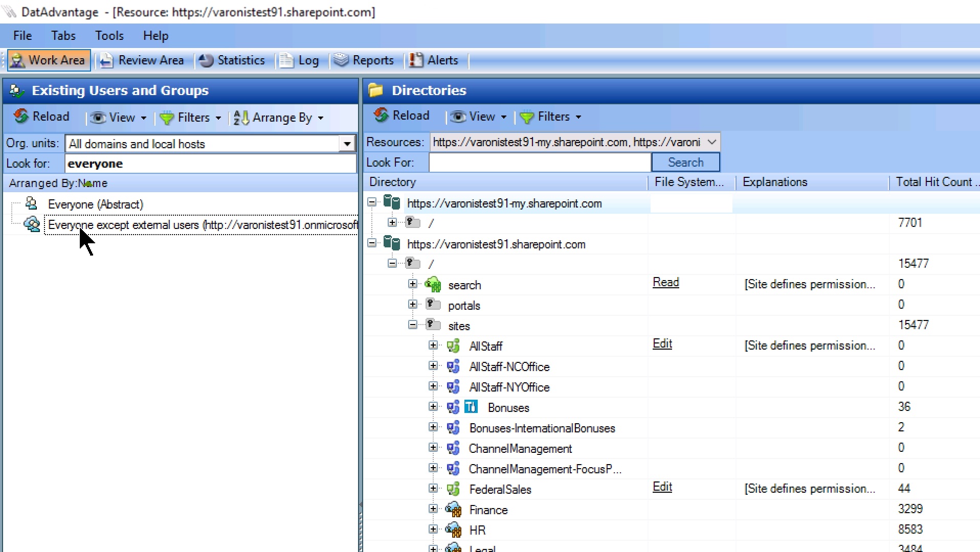Collapse the varonistest91-my.sharepoint.com node
Viewport: 980px width, 552px height.
tap(372, 202)
